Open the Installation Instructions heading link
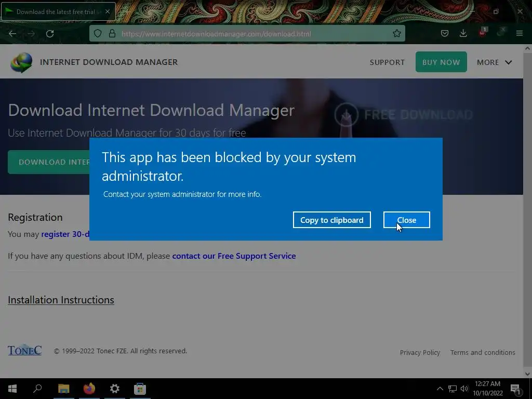532x399 pixels. [x=61, y=300]
